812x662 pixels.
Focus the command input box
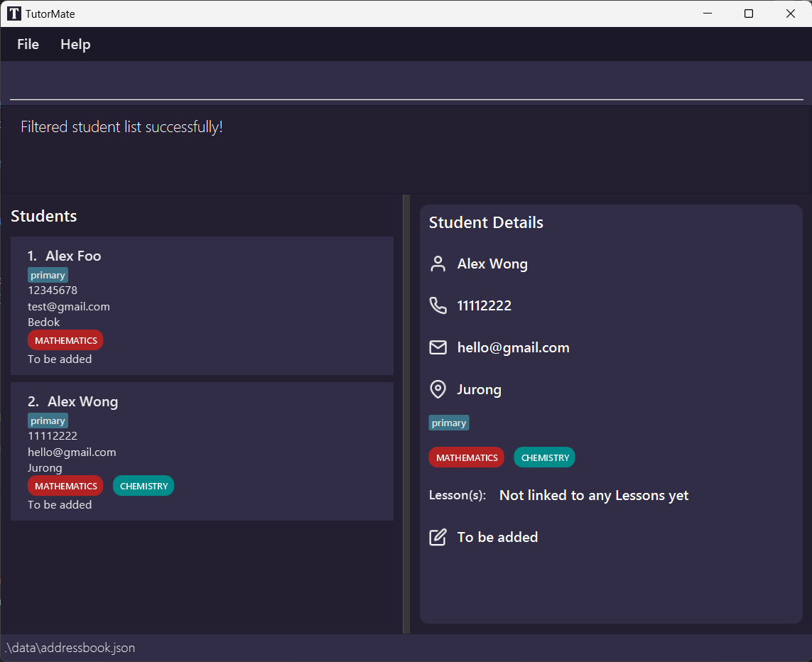(x=406, y=84)
